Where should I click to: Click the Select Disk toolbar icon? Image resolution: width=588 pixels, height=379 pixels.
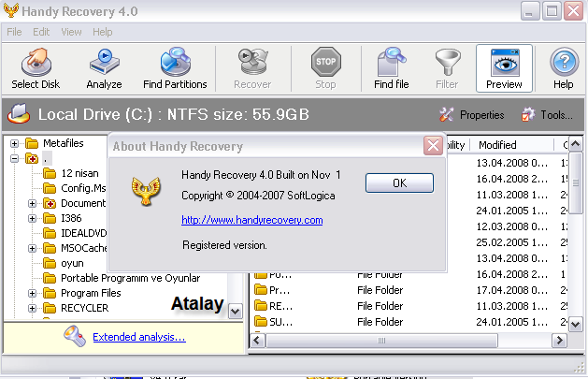click(x=36, y=63)
